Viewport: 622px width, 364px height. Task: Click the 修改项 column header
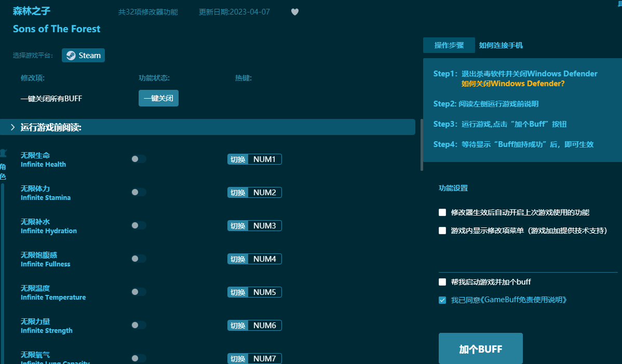tap(33, 78)
